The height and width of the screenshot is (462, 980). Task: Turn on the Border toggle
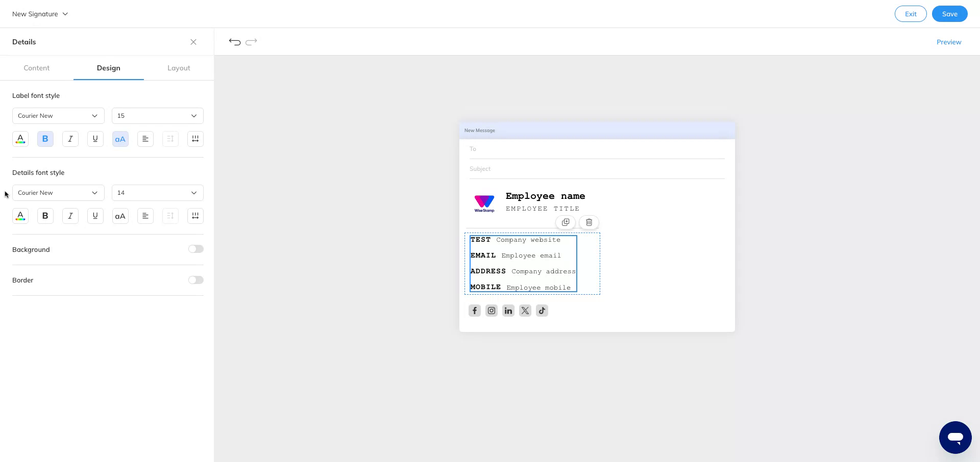195,279
